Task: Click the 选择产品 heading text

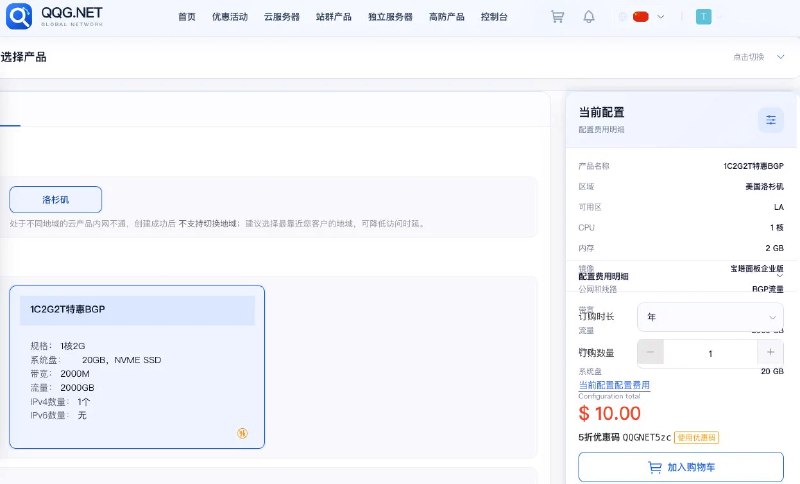Action: pos(23,57)
